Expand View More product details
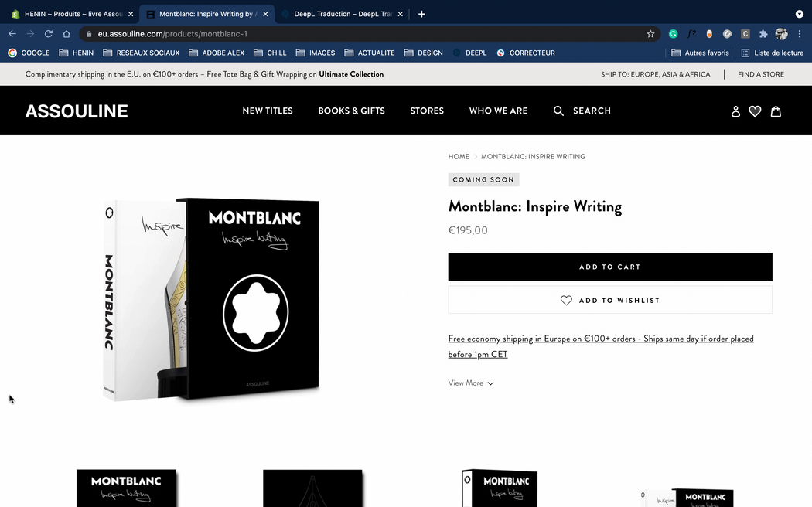The width and height of the screenshot is (812, 507). click(471, 383)
